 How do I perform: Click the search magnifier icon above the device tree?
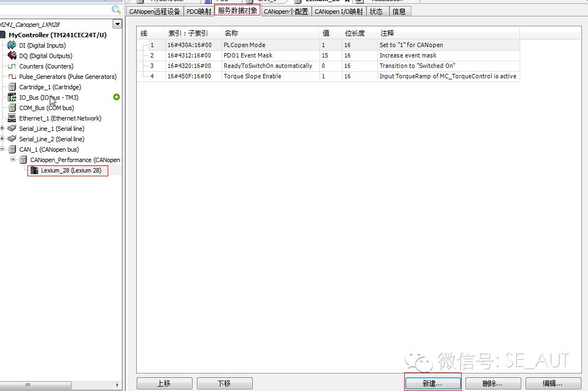point(117,10)
